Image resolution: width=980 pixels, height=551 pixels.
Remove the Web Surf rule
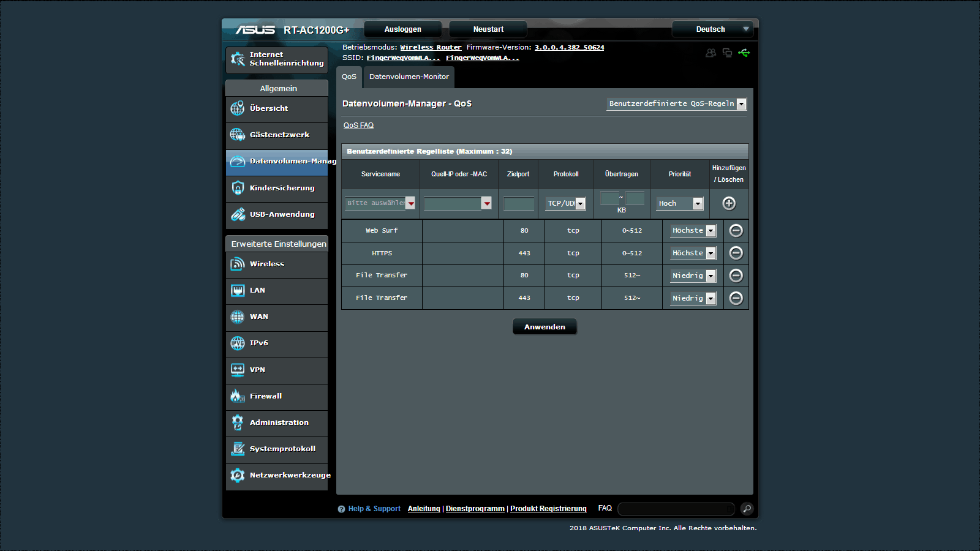coord(736,230)
